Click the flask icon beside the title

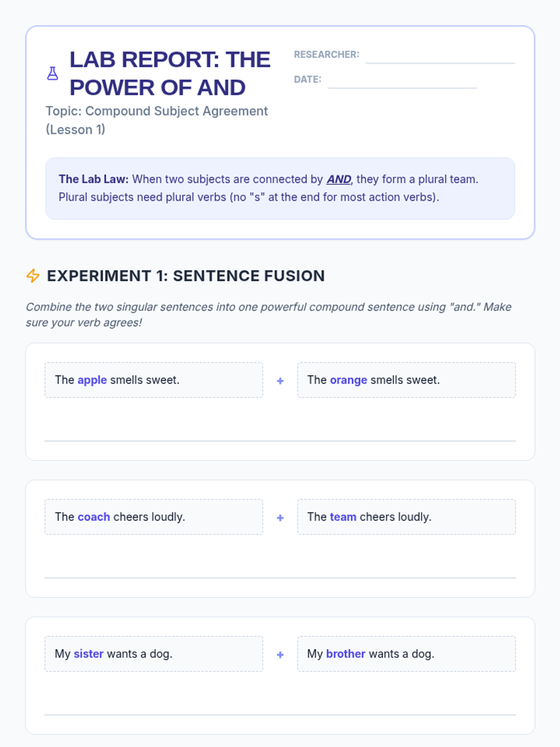coord(53,73)
